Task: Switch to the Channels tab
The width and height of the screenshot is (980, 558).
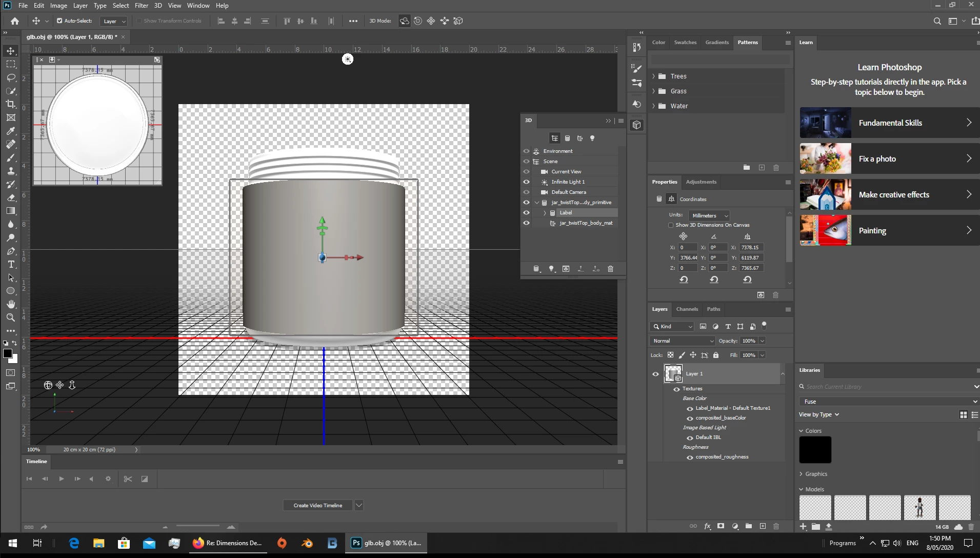Action: coord(687,309)
